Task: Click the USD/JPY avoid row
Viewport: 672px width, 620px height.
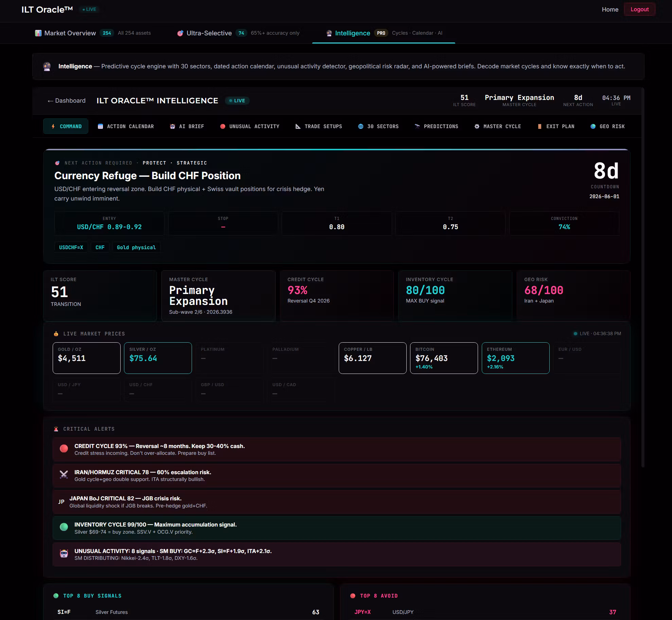Action: (485, 612)
